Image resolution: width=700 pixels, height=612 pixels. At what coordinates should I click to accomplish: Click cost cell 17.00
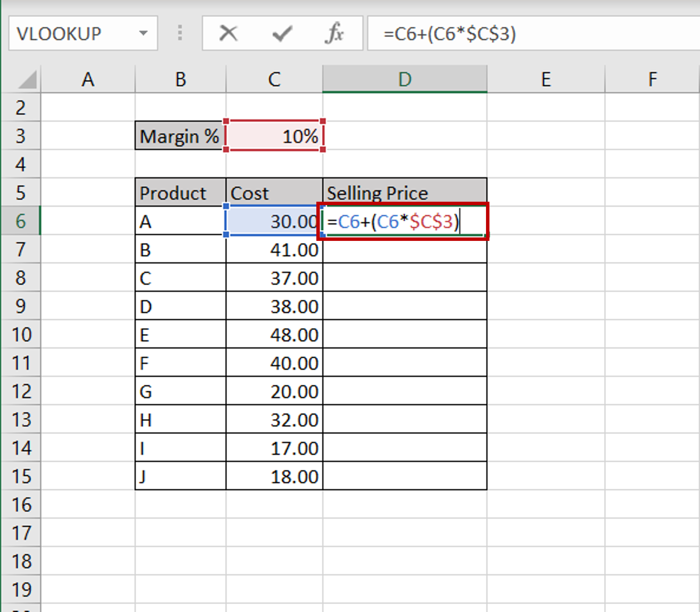274,447
